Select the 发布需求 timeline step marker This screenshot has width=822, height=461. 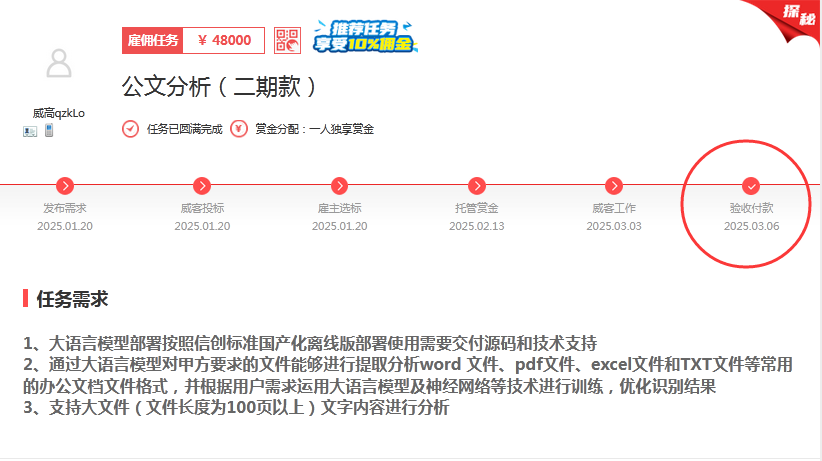pos(65,186)
